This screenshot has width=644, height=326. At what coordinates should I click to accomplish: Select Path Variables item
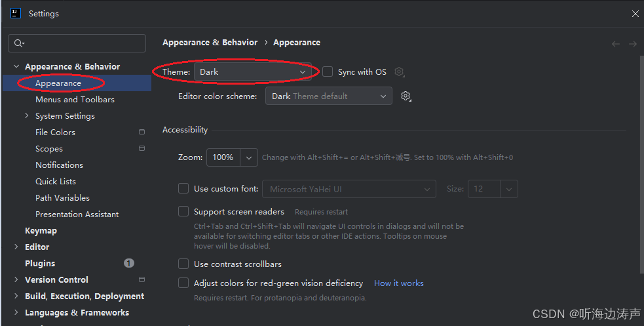[63, 197]
